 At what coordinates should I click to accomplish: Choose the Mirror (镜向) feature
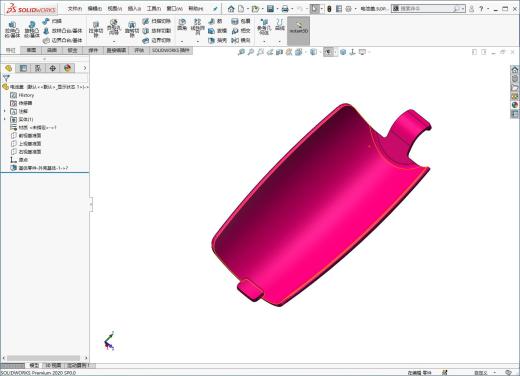point(241,40)
